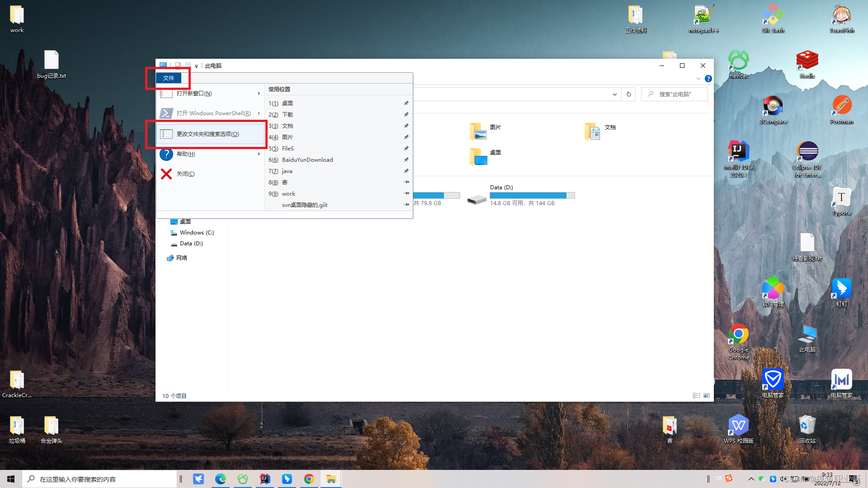
Task: Pin the work folder to list
Action: coord(406,194)
